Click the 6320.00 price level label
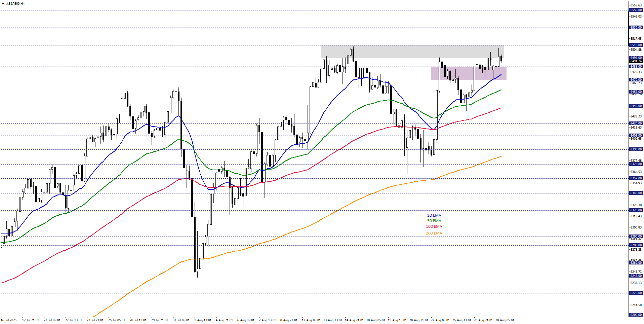The height and width of the screenshot is (324, 644). (x=636, y=210)
